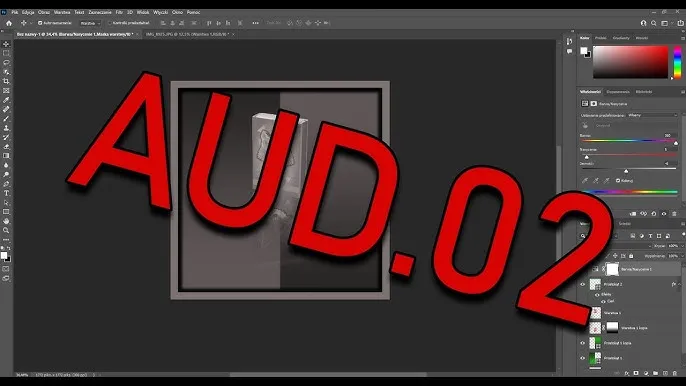Toggle adjustment visibility eye in Properties

pyautogui.click(x=664, y=214)
